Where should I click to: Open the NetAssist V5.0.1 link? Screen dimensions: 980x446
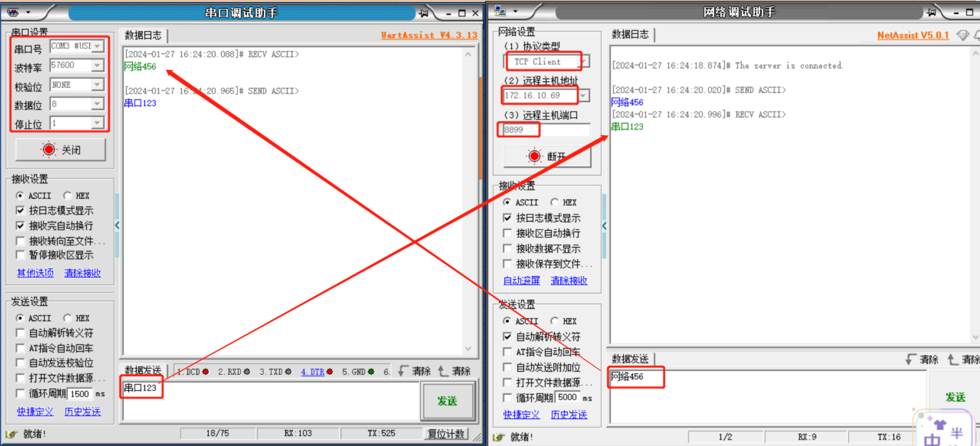(913, 35)
